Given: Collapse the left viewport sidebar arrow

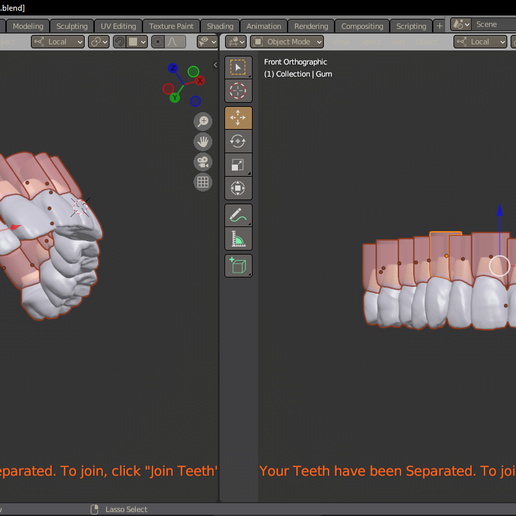Looking at the screenshot, I should click(215, 65).
